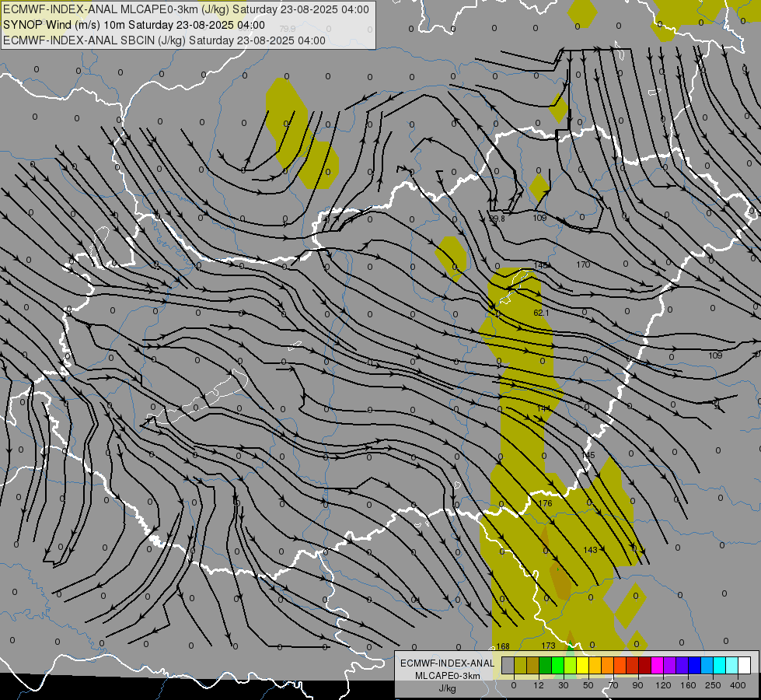Select the cyan legend swatch
The image size is (761, 700).
(719, 665)
